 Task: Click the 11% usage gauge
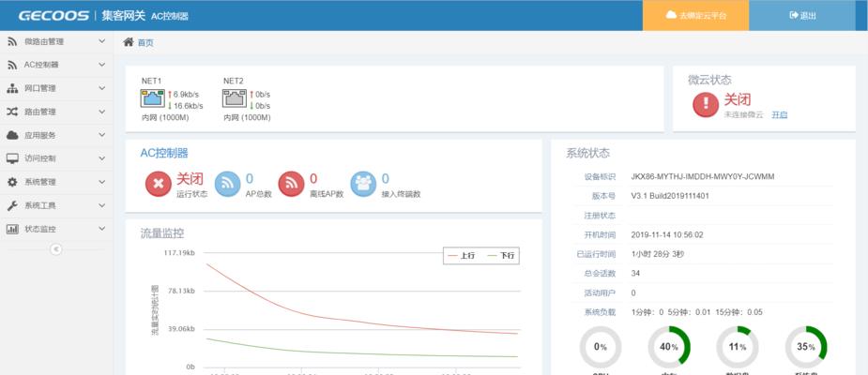(x=738, y=348)
